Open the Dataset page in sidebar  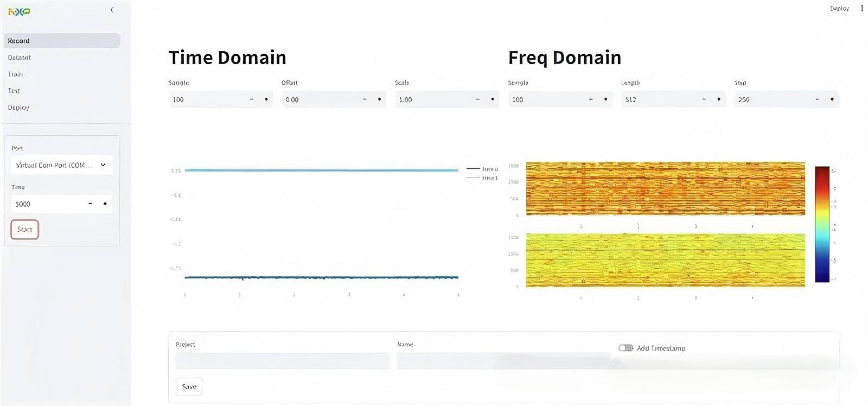pyautogui.click(x=20, y=58)
